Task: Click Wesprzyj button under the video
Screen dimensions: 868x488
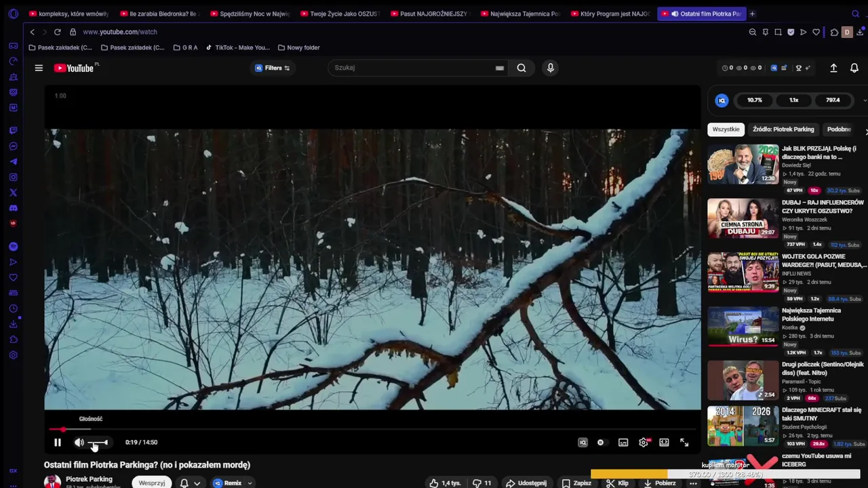Action: point(152,483)
